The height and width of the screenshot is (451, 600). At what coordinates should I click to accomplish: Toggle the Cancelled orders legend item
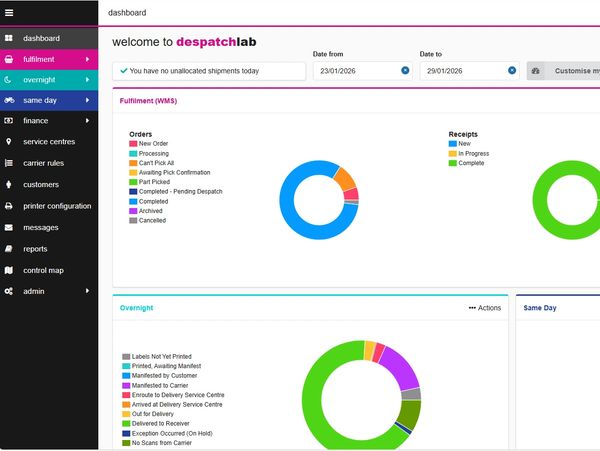[152, 220]
